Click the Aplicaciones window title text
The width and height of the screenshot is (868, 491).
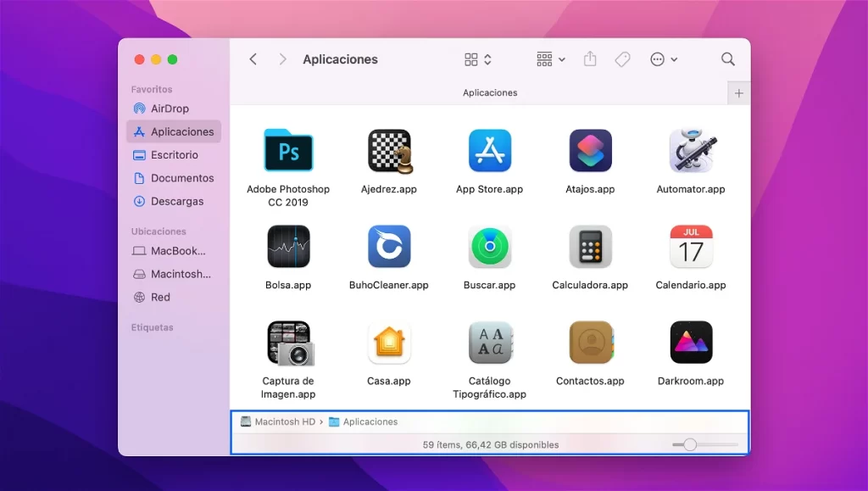[341, 59]
